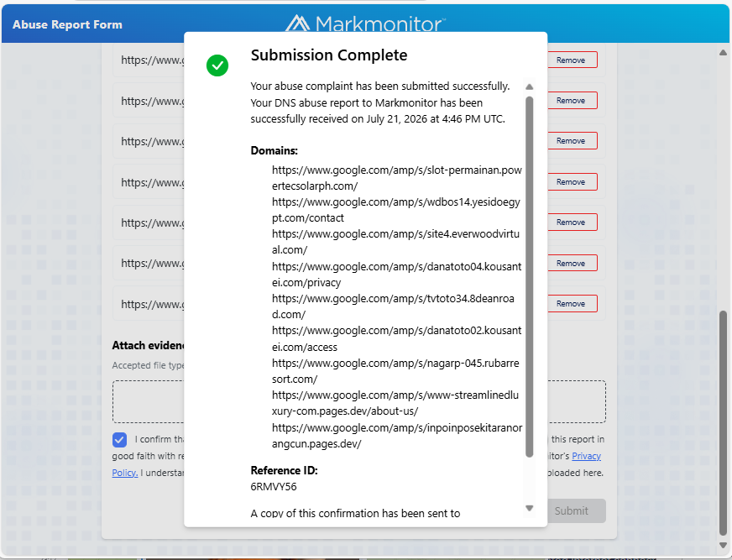Click the 'A copy of this confirmation' line
Image resolution: width=732 pixels, height=560 pixels.
click(x=355, y=513)
